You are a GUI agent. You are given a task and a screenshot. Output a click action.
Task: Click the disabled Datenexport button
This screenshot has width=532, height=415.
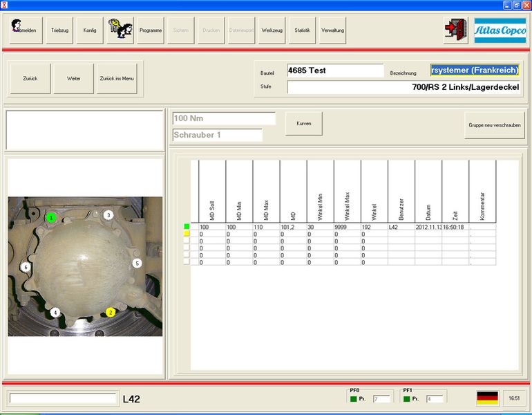[x=241, y=30]
